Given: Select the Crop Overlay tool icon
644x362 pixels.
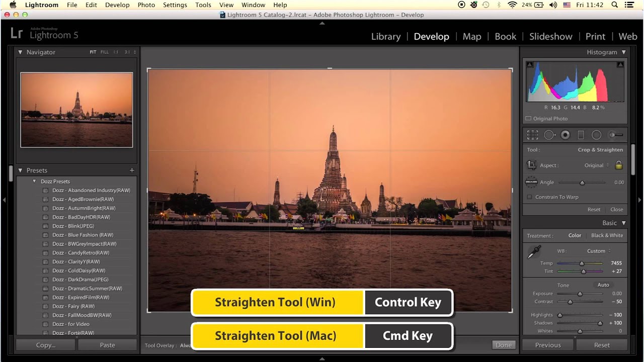Looking at the screenshot, I should (532, 135).
